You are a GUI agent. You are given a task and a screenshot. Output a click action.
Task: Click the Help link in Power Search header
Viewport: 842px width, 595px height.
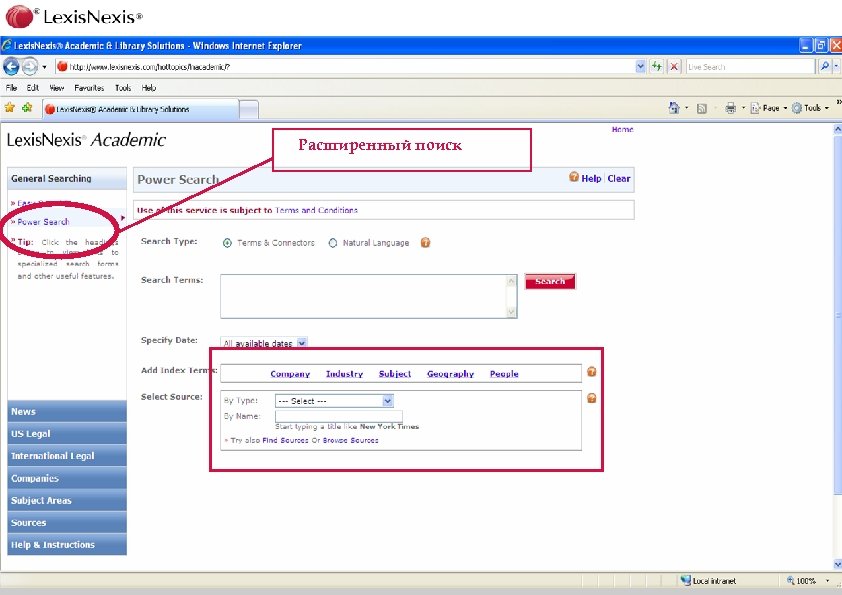(591, 178)
